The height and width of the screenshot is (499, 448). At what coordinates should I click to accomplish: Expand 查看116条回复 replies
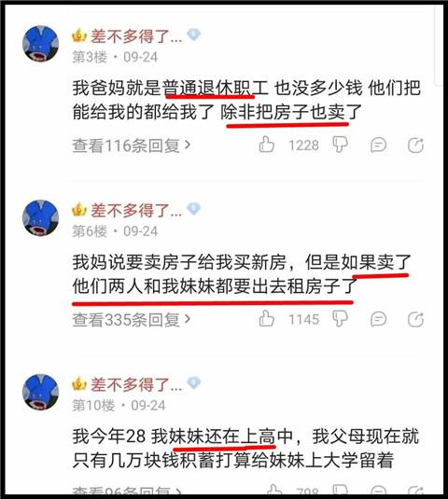132,146
